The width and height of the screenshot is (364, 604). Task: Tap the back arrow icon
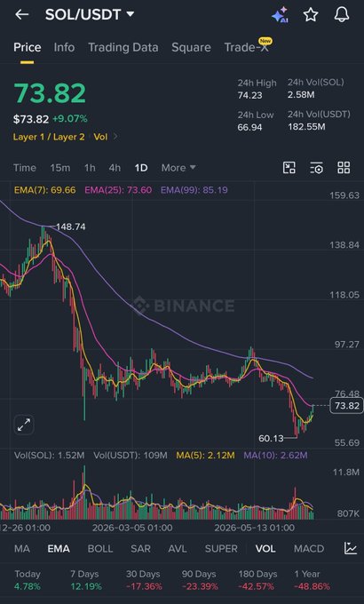21,14
